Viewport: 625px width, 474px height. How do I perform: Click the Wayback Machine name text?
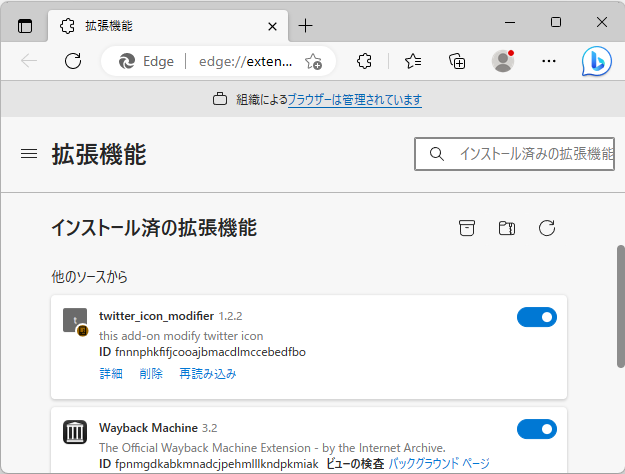[148, 428]
